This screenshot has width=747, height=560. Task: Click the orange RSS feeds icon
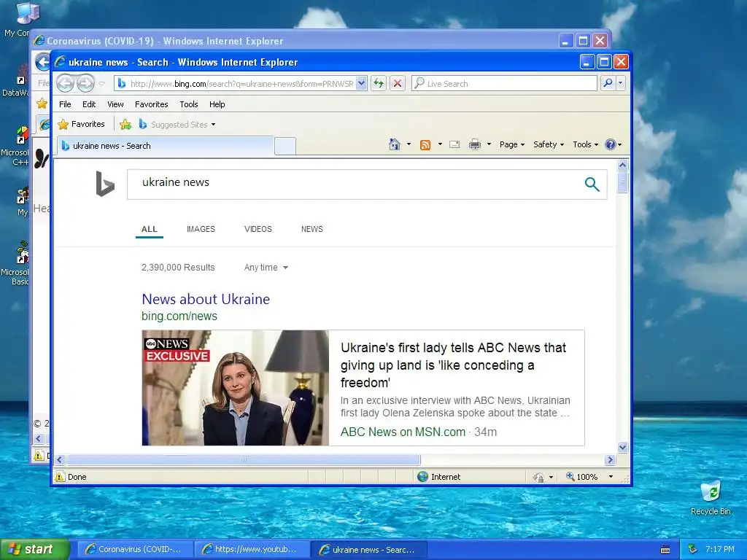coord(425,145)
